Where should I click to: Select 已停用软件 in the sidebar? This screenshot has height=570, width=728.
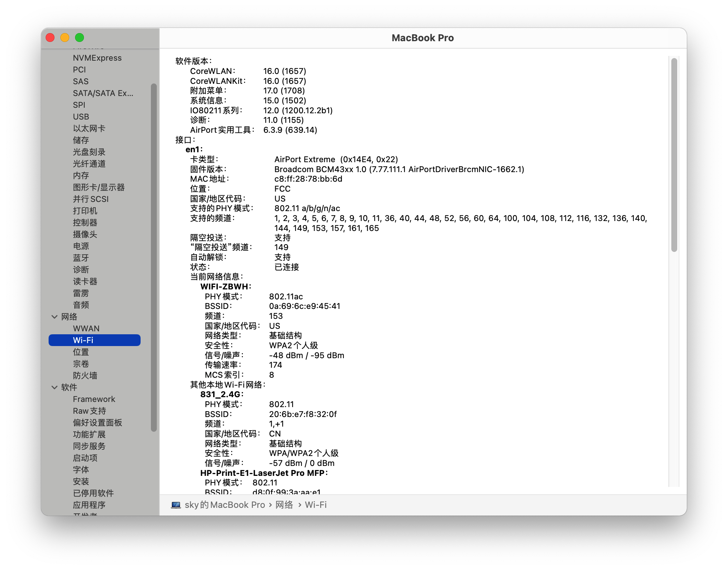tap(93, 493)
